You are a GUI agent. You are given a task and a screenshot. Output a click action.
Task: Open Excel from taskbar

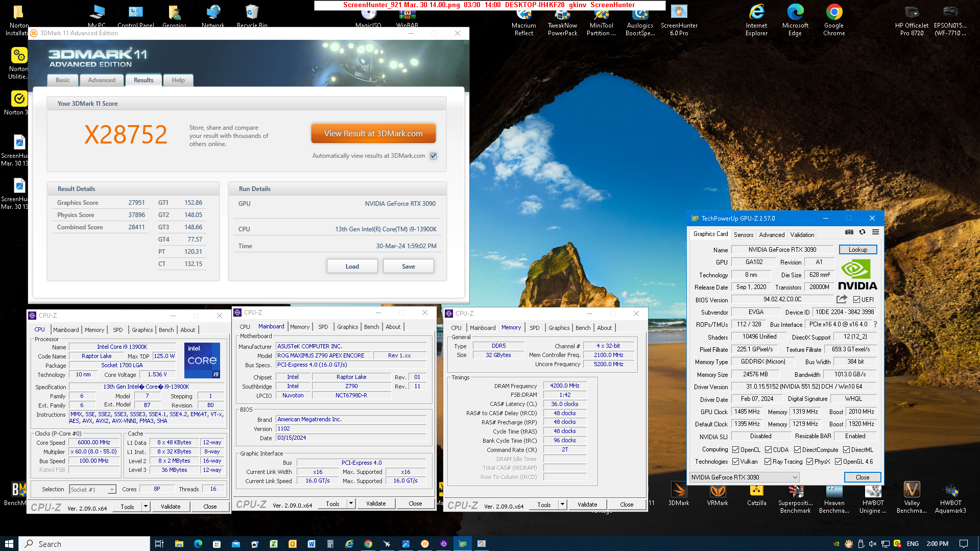tap(274, 544)
